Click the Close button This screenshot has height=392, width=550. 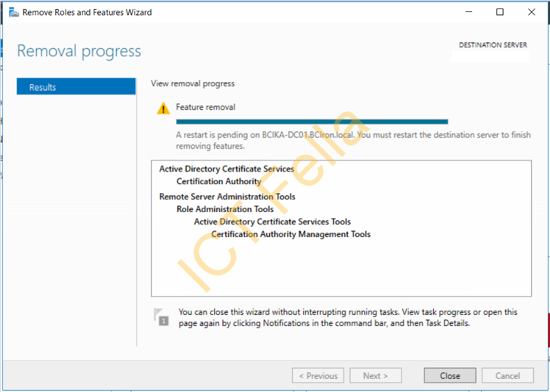coord(450,375)
